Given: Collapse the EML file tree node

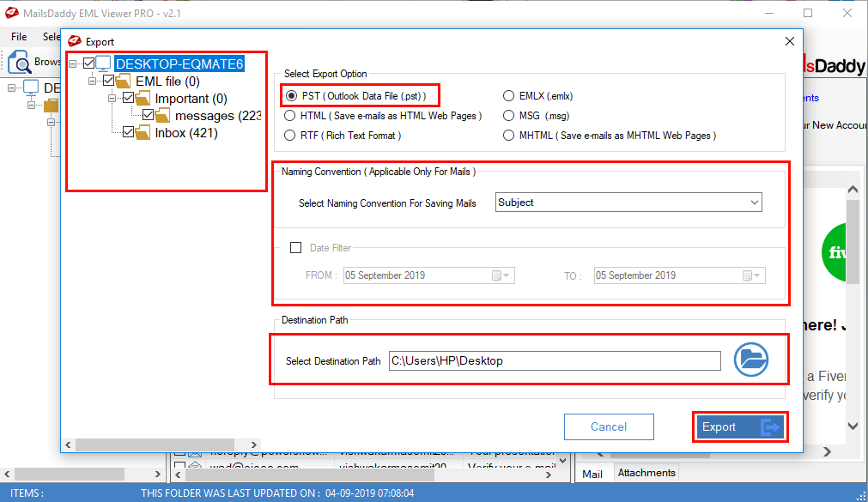Looking at the screenshot, I should (93, 82).
